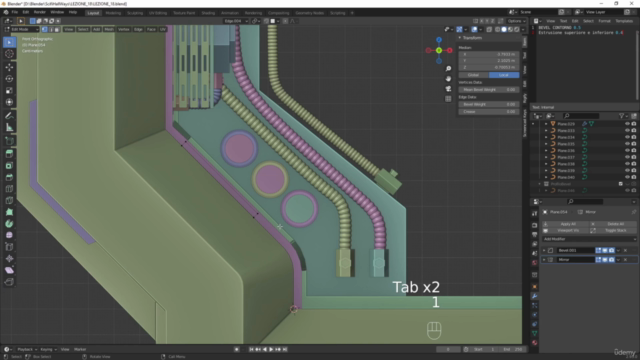Toggle the camera view icon
Screen dimensions: 640x360
448,89
